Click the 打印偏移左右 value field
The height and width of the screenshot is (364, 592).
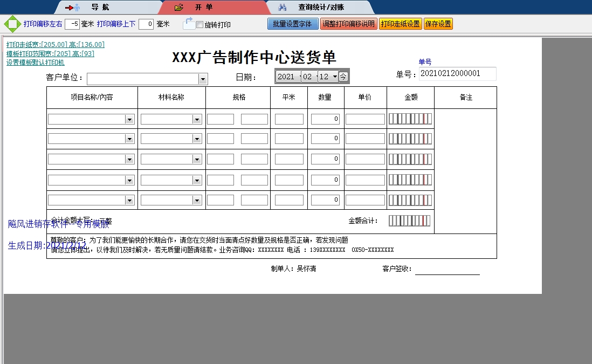click(72, 24)
